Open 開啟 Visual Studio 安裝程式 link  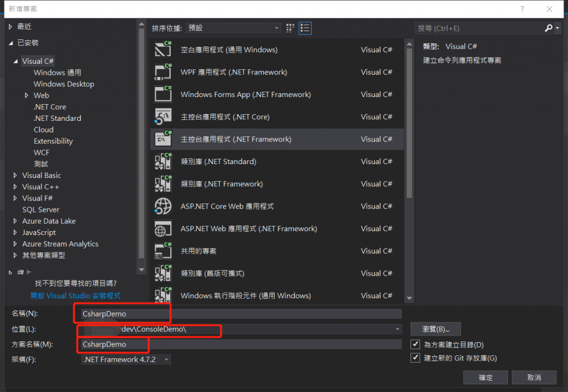75,296
